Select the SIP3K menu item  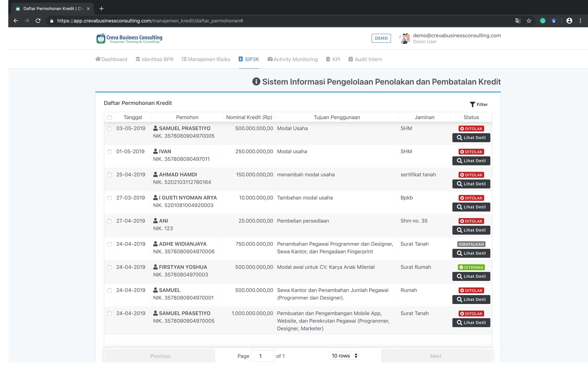tap(249, 59)
